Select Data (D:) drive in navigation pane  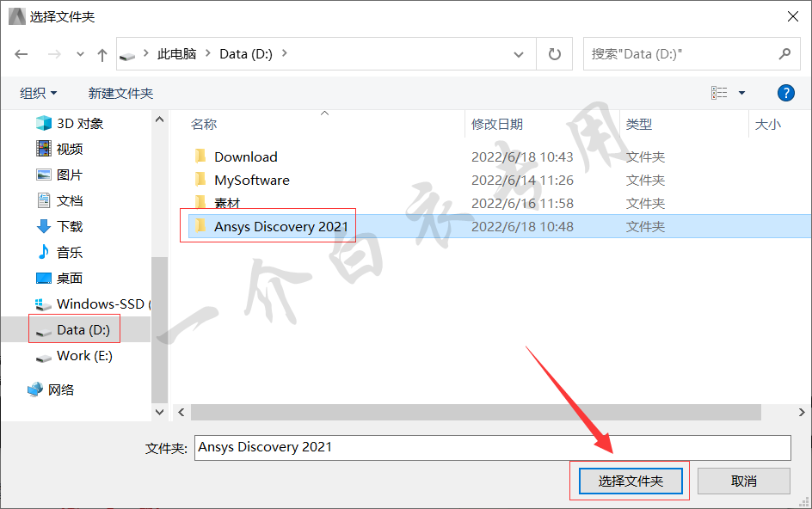click(83, 330)
